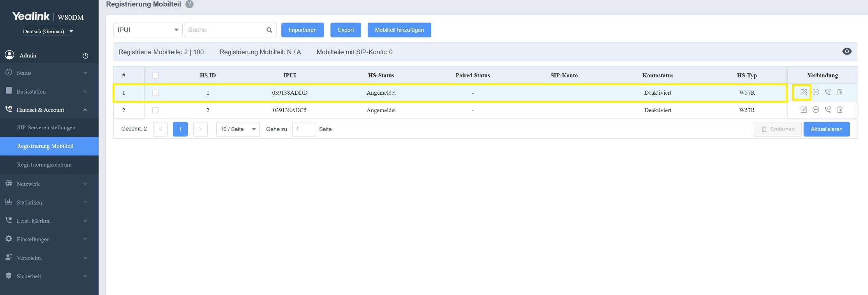This screenshot has height=295, width=868.
Task: Check the select-all header checkbox
Action: coord(155,75)
